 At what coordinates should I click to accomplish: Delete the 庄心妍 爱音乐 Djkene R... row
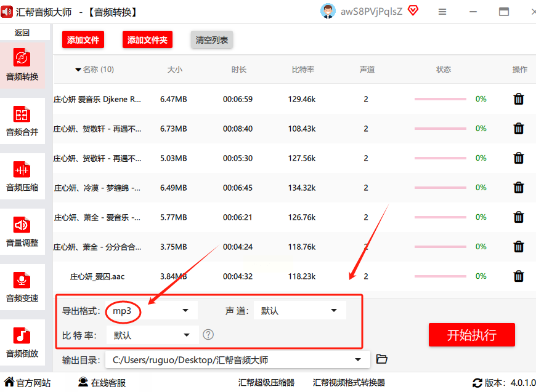click(519, 99)
